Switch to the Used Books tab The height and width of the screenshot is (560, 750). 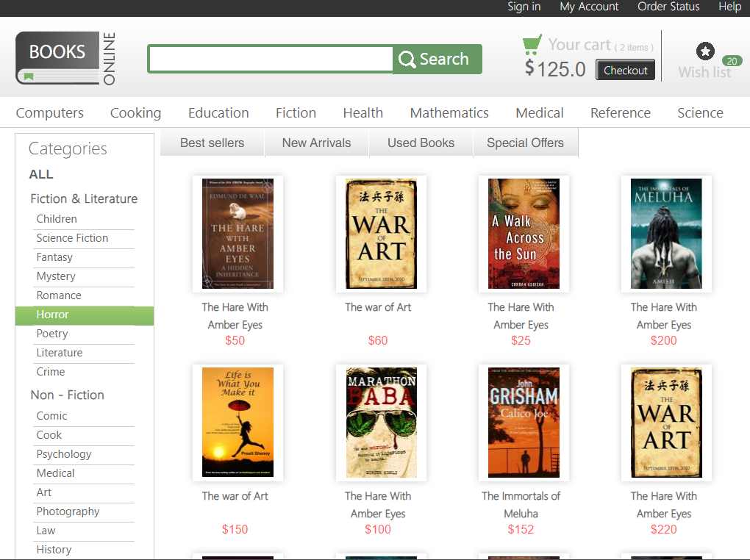pos(421,143)
